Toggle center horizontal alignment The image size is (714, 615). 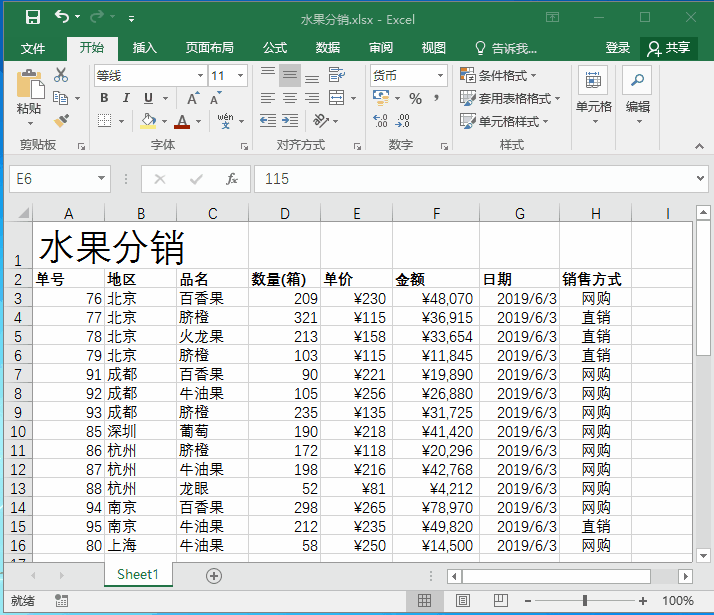(290, 98)
